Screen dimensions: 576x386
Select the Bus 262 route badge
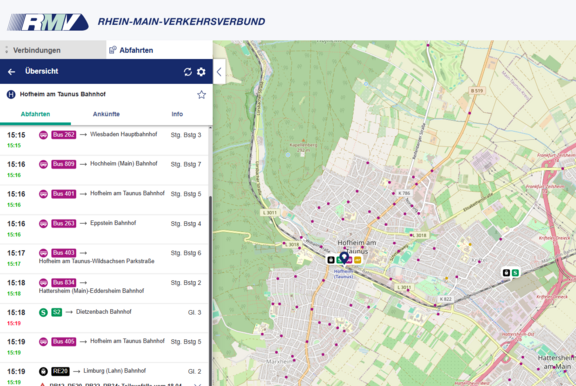pyautogui.click(x=64, y=135)
